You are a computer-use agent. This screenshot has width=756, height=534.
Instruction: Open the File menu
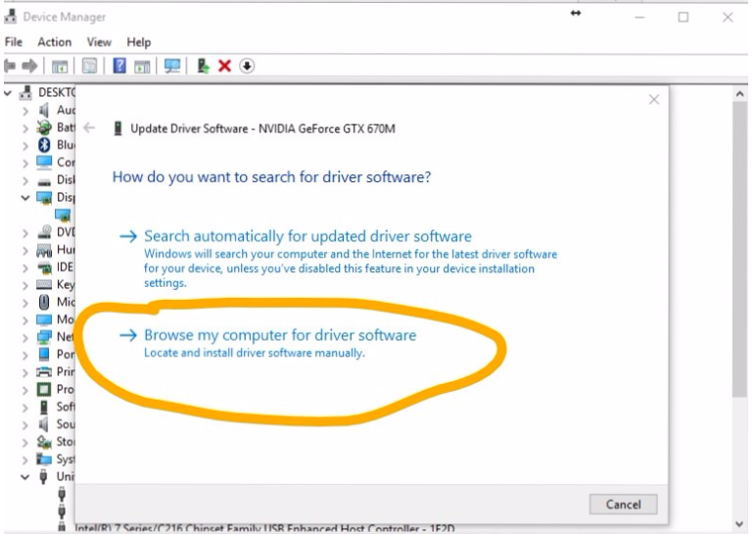(14, 42)
